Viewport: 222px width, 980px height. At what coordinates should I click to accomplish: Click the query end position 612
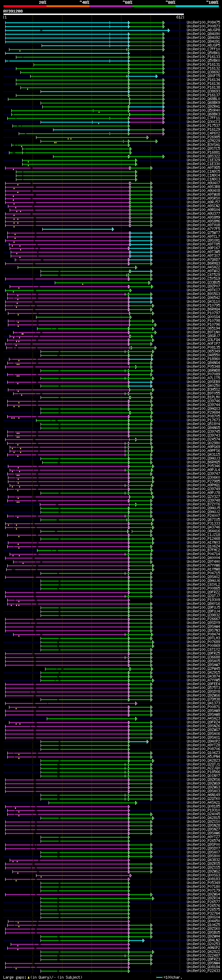(179, 17)
